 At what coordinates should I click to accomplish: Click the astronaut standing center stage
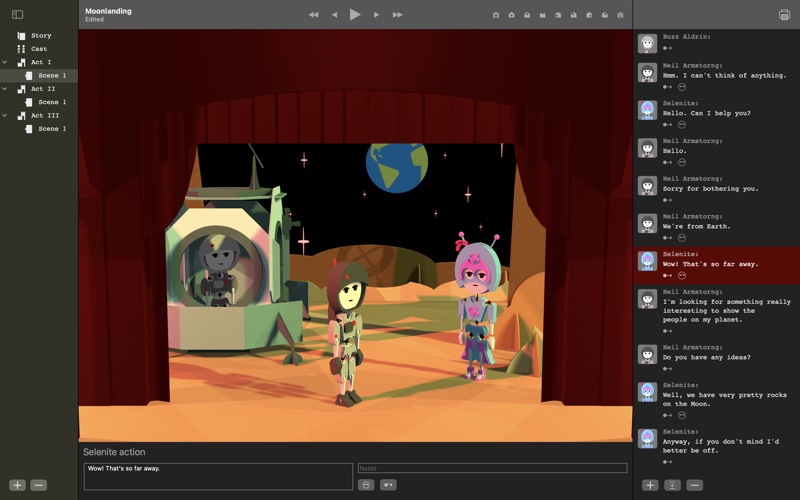click(x=347, y=334)
